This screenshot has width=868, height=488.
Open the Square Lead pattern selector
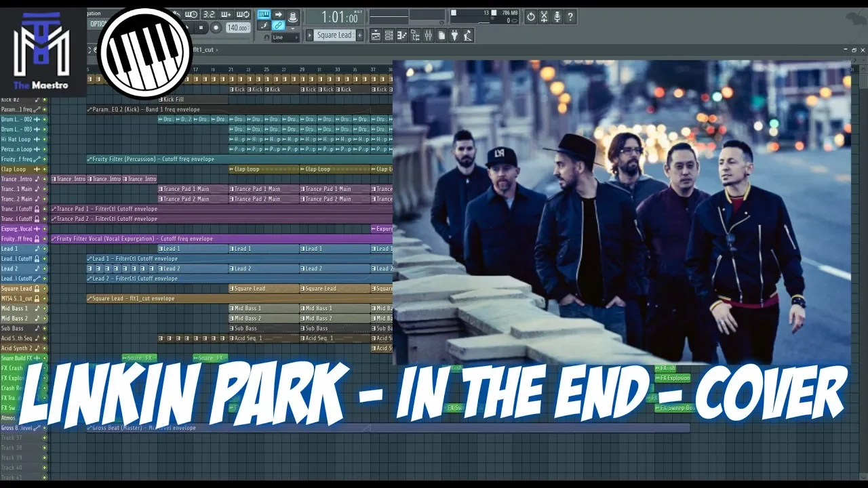click(x=334, y=35)
